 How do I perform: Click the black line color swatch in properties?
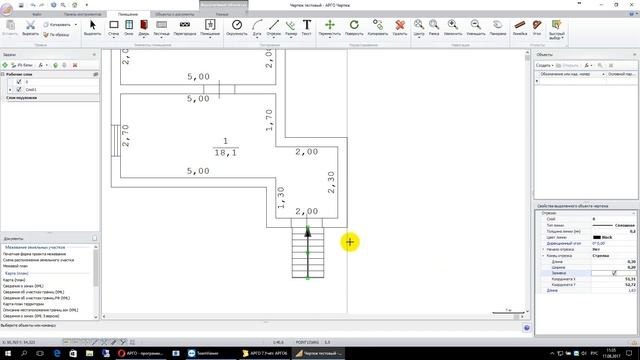click(x=597, y=237)
